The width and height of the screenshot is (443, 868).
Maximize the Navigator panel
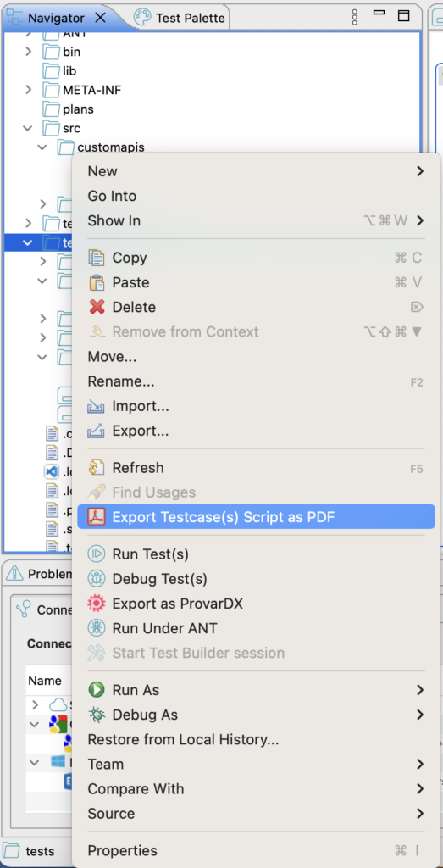(x=404, y=16)
